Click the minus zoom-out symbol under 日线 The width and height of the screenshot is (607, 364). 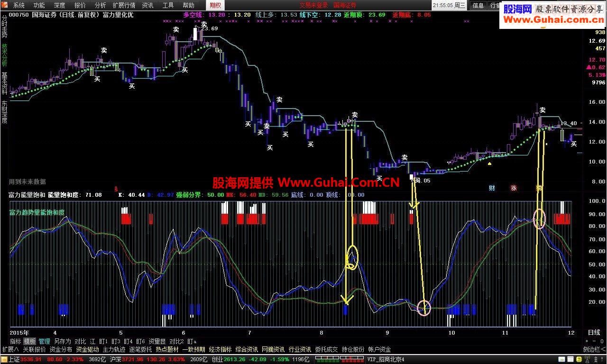point(595,341)
